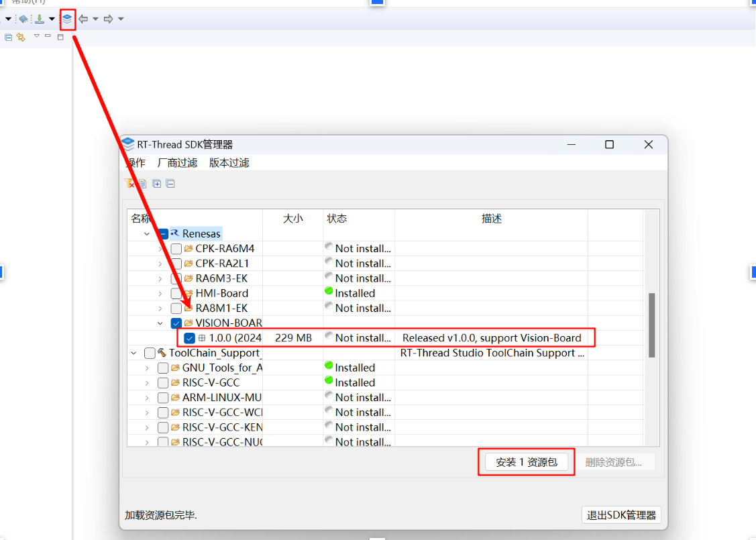Click green Installed status dot for HMI-Board
The height and width of the screenshot is (540, 756).
coord(329,290)
